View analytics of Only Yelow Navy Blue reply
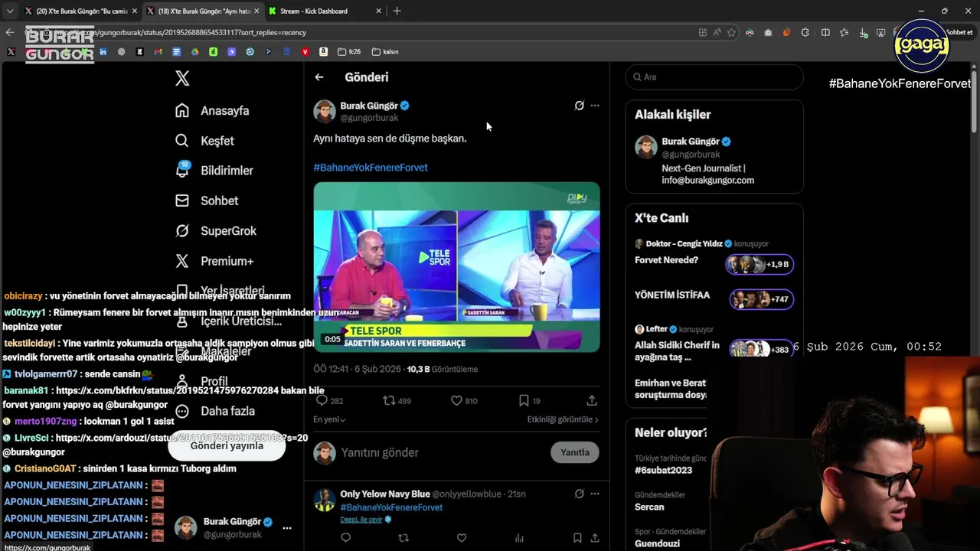980x551 pixels. click(519, 538)
